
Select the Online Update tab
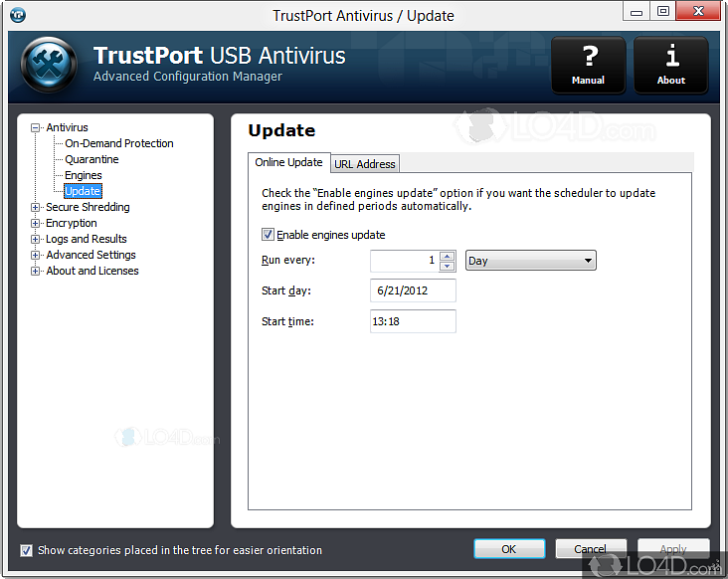click(288, 162)
